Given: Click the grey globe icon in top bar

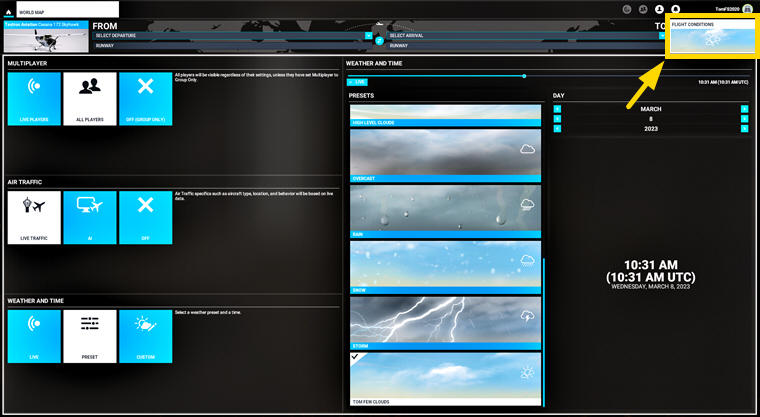Looking at the screenshot, I should point(627,9).
